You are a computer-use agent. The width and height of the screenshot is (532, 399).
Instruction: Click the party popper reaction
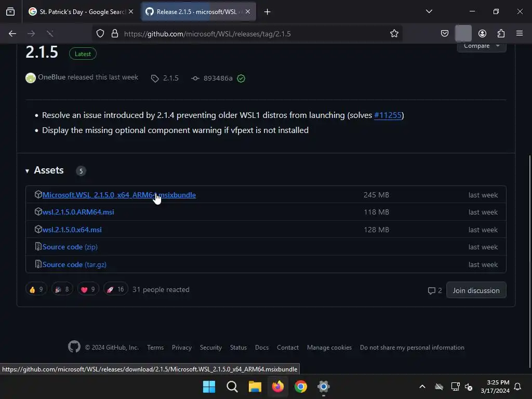pos(62,289)
